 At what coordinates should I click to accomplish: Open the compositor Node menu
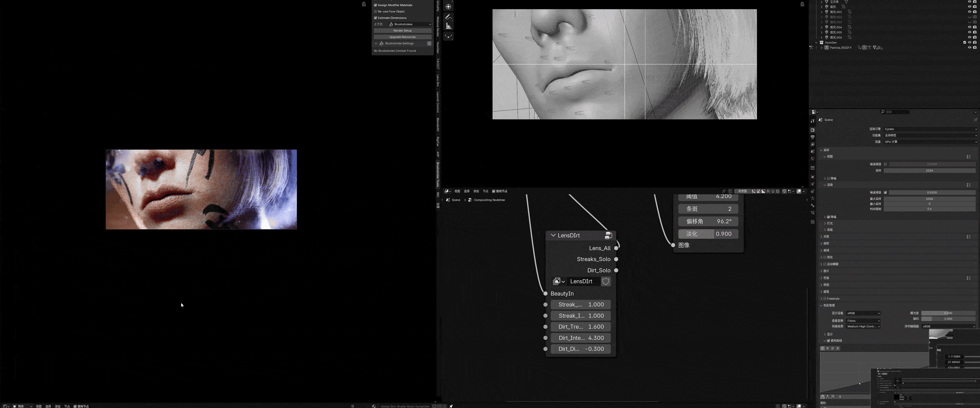[485, 191]
